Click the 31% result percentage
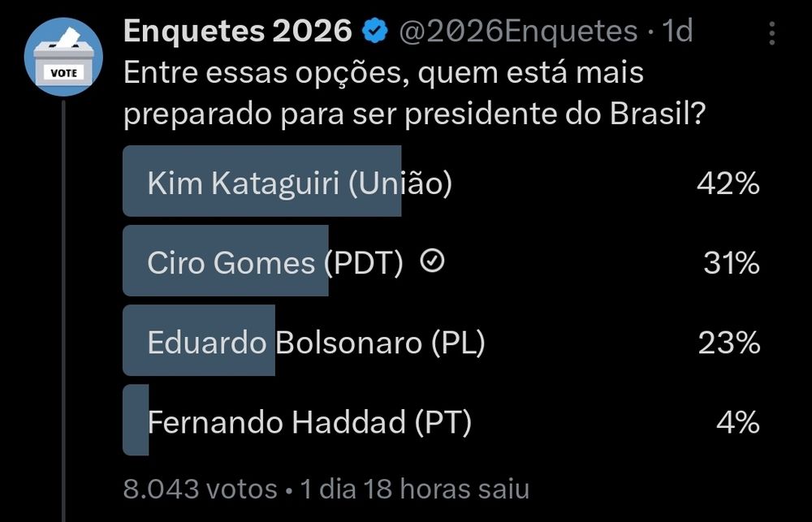 click(x=731, y=262)
